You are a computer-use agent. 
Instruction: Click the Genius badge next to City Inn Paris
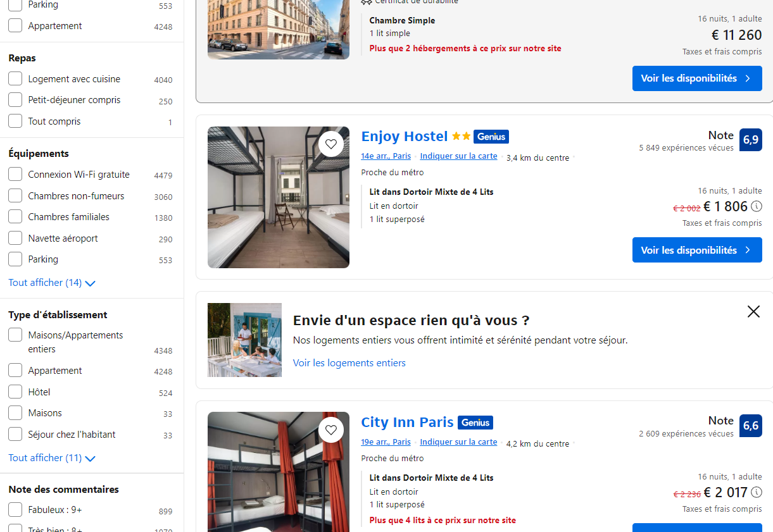(x=475, y=423)
